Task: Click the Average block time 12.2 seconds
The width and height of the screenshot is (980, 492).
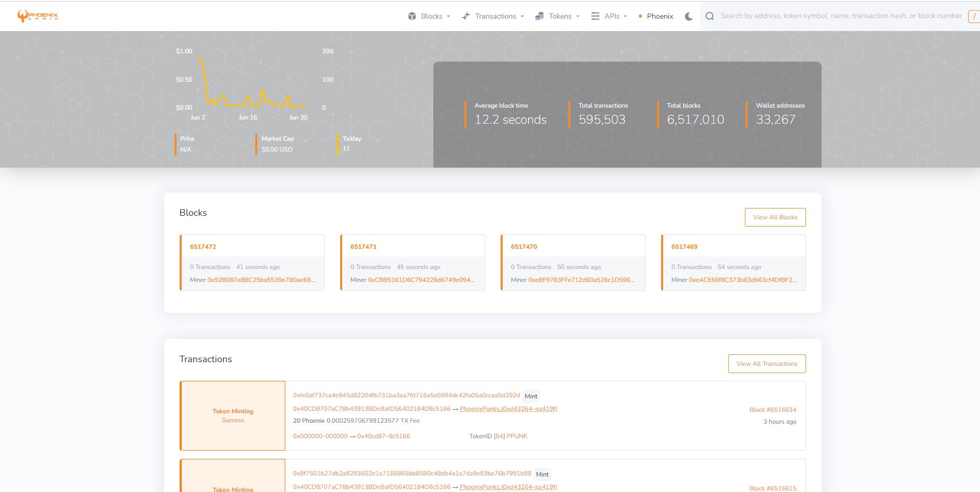Action: [x=510, y=120]
